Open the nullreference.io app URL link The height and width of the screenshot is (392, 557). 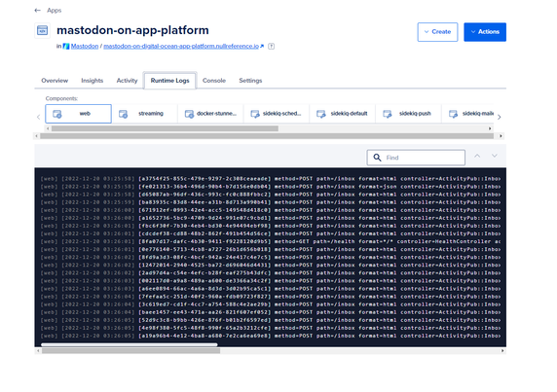[181, 46]
